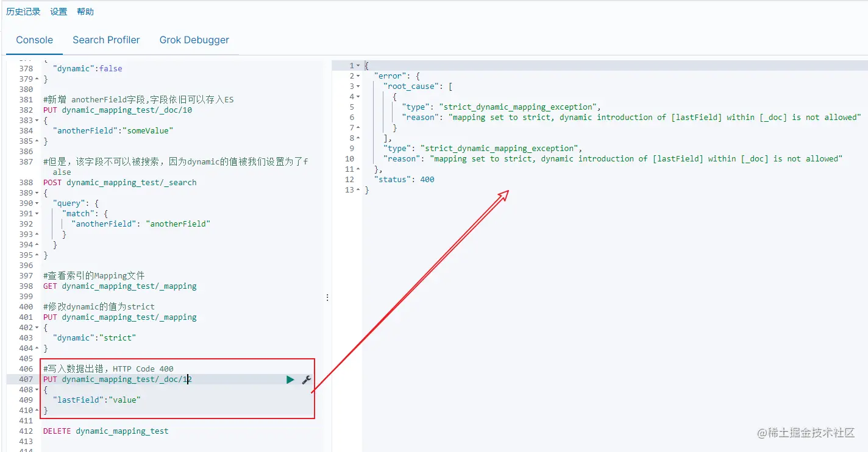Click the "lastField":"value" line
The height and width of the screenshot is (452, 868).
click(x=97, y=400)
